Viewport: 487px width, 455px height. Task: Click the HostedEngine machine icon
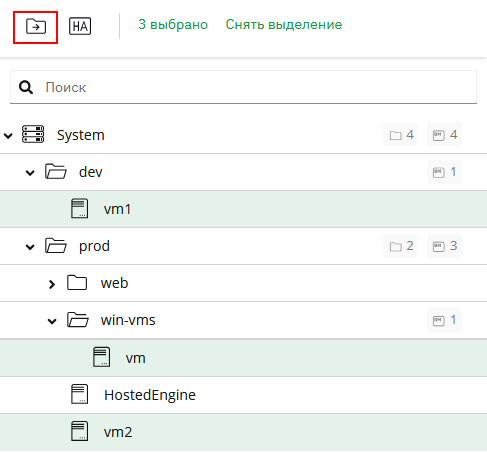[x=80, y=394]
